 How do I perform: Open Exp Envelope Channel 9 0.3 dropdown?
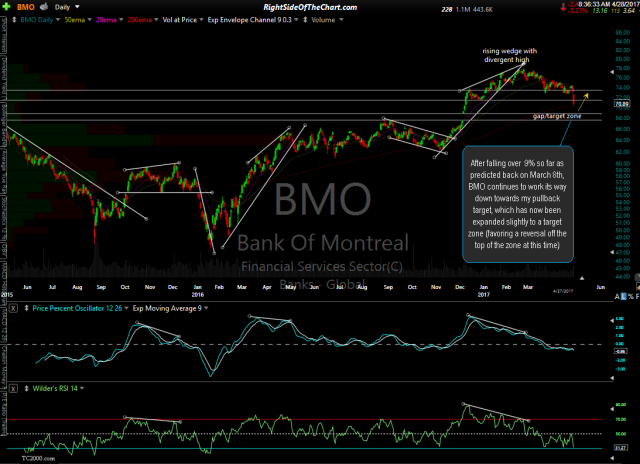pyautogui.click(x=296, y=20)
